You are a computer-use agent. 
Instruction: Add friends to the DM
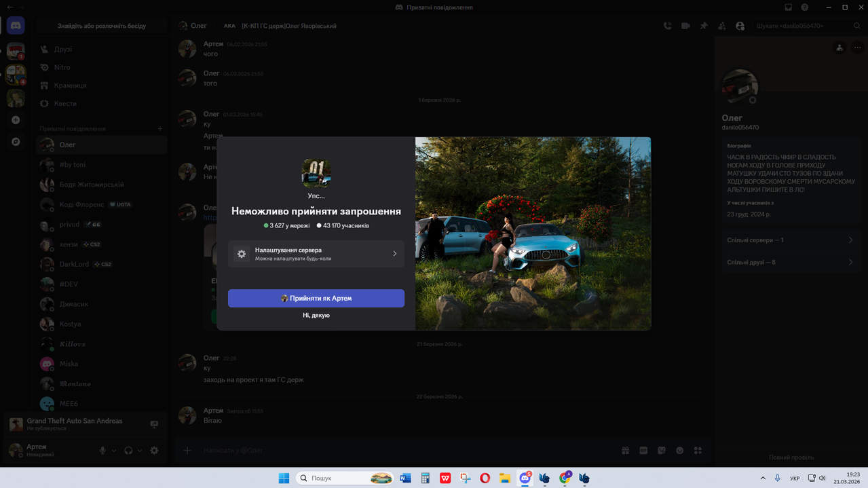(722, 26)
